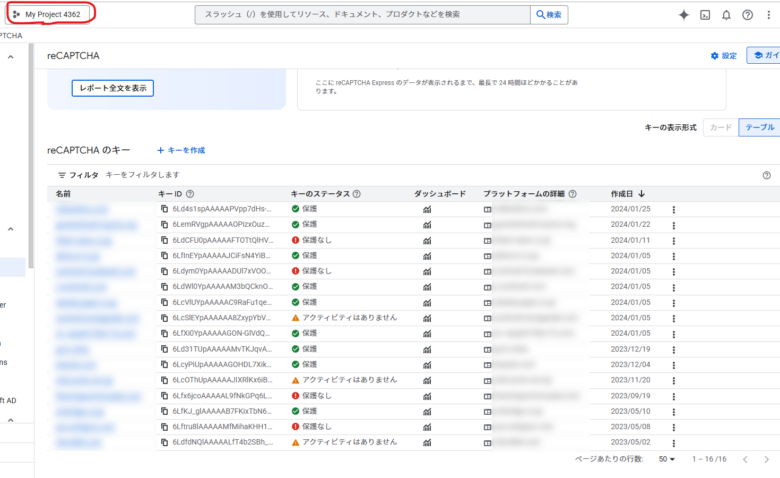This screenshot has width=780, height=478.
Task: Click the sidebar vertical scrollbar
Action: coord(31,156)
